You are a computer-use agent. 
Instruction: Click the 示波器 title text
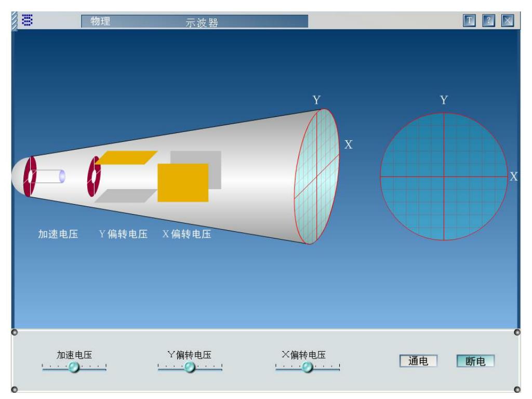click(x=202, y=22)
